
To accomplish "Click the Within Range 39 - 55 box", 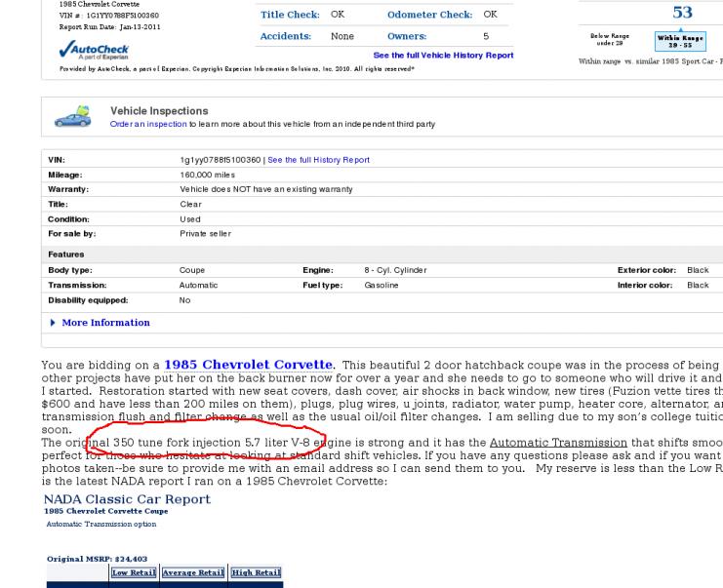I will coord(680,42).
